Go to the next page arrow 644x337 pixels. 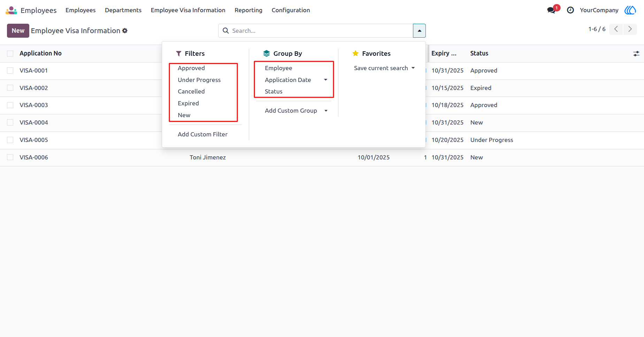click(x=630, y=29)
